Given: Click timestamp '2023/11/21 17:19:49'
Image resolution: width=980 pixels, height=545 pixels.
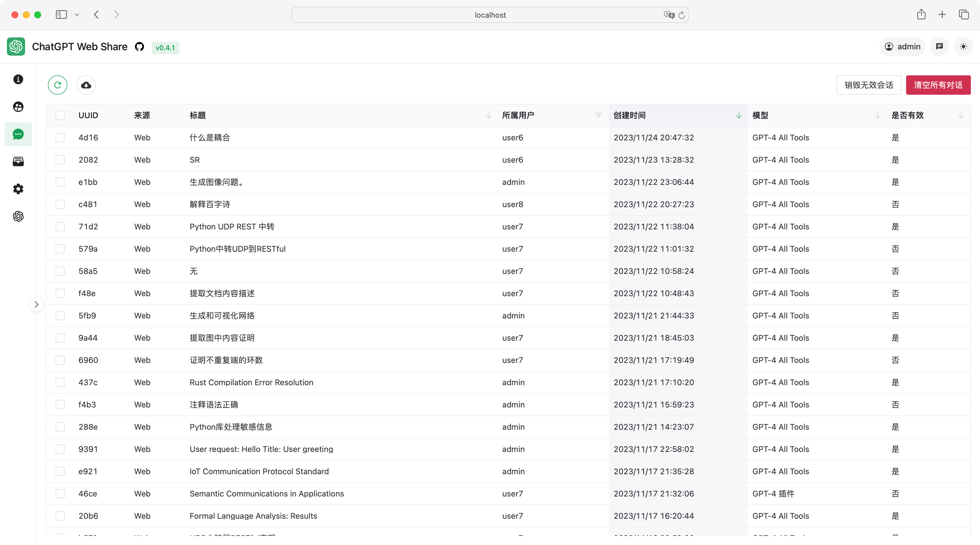Looking at the screenshot, I should click(x=654, y=360).
